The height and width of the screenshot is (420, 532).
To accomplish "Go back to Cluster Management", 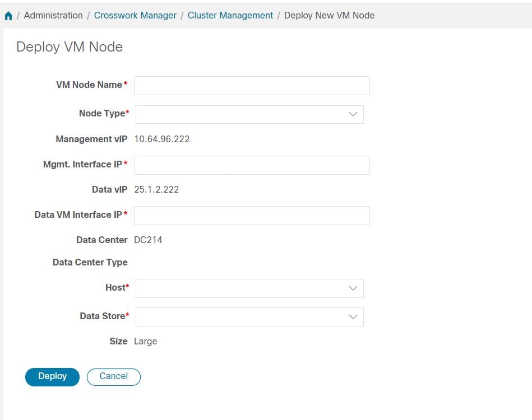I will (230, 15).
